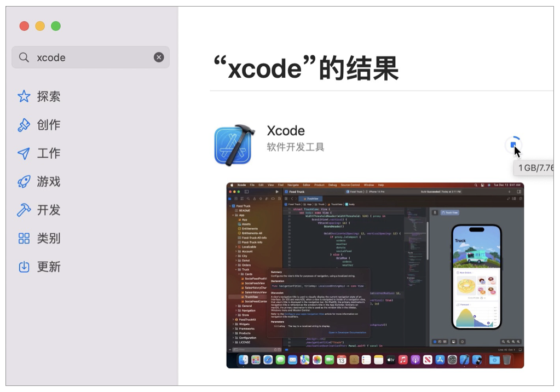The width and height of the screenshot is (560, 392).
Task: Open the 更新 download item in sidebar
Action: [39, 267]
